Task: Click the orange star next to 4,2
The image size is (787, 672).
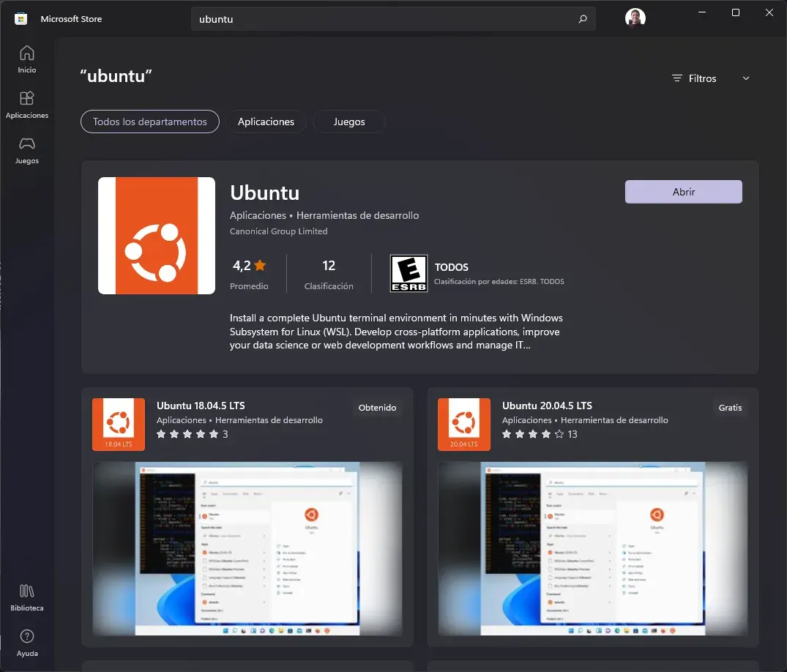Action: click(x=260, y=266)
